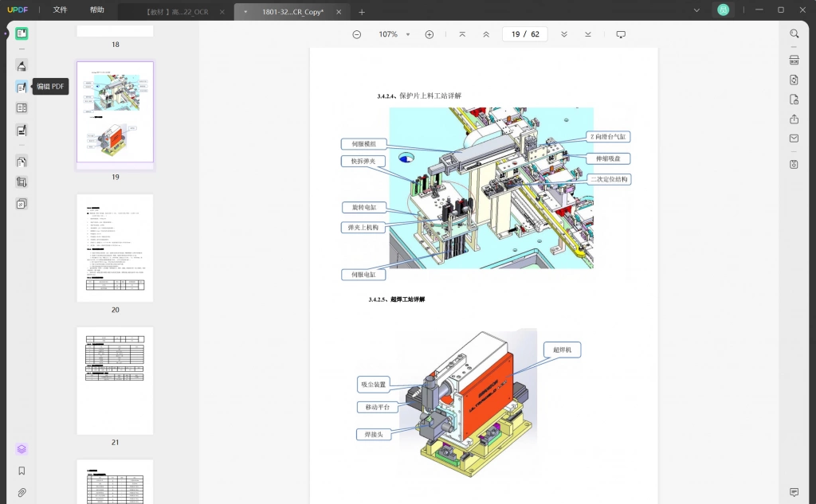Switch to the 【教材】高...22_OCR tab
The width and height of the screenshot is (816, 504).
pyautogui.click(x=177, y=12)
